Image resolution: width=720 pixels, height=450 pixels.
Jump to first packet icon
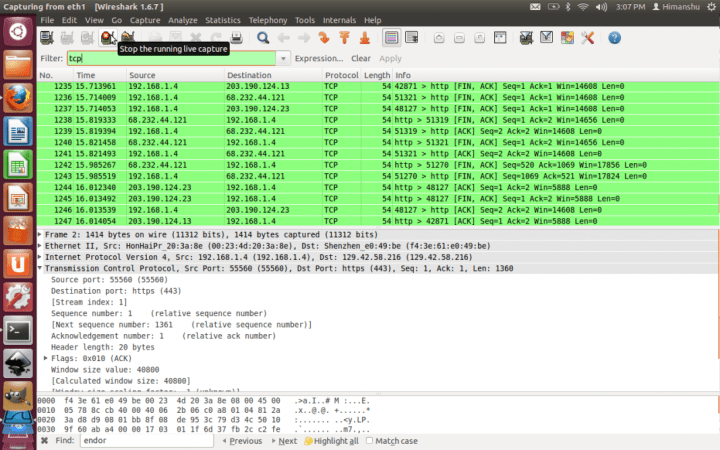point(344,38)
